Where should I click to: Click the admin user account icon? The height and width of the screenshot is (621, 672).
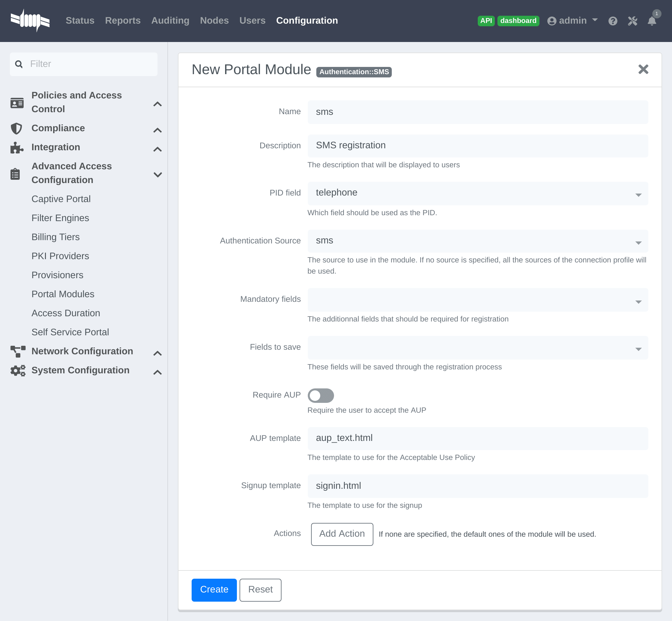(550, 20)
